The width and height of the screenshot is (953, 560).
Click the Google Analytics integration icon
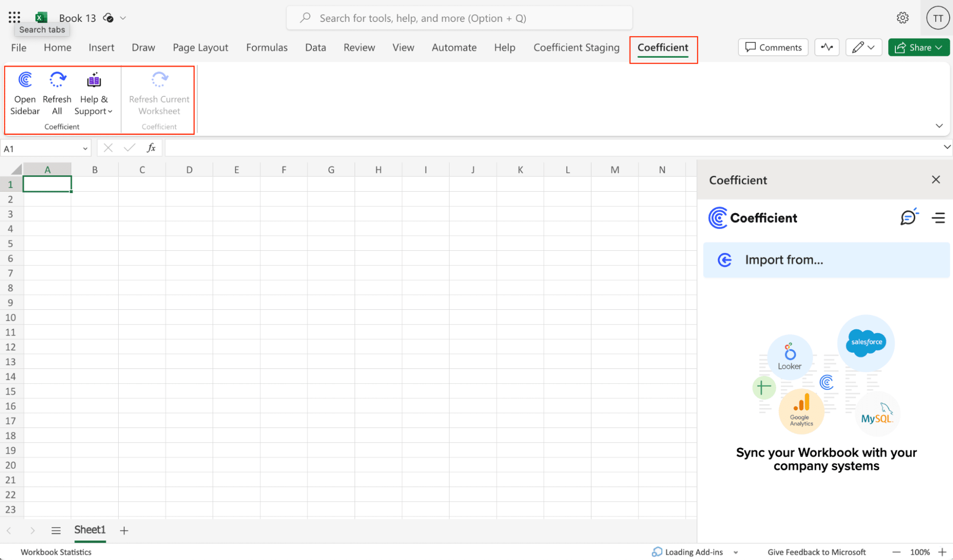(800, 409)
